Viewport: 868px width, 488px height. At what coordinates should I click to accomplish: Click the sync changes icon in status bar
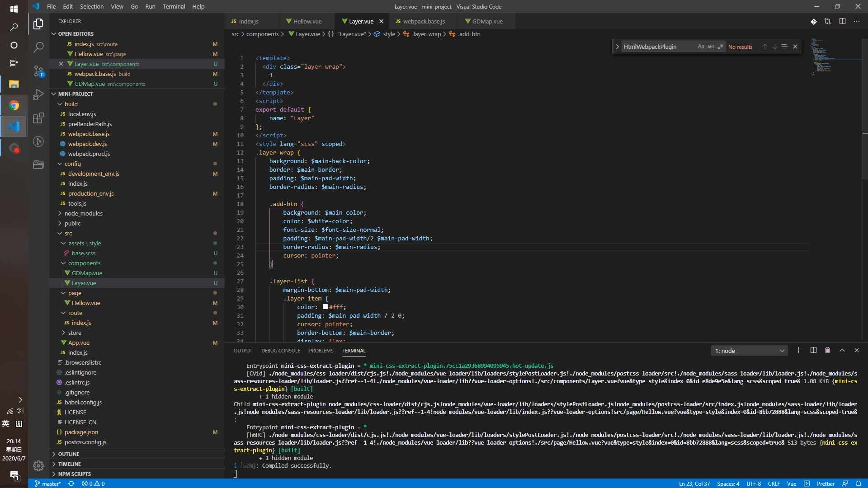click(71, 483)
